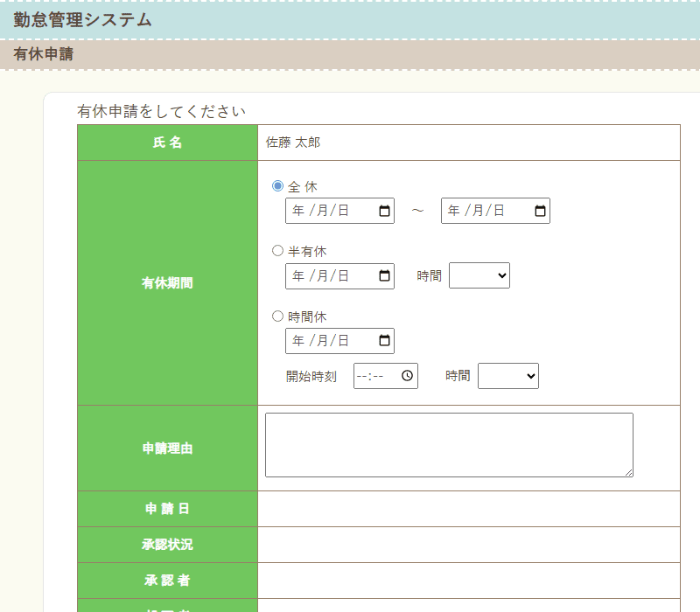Click the 全休 radio label text

pos(303,186)
